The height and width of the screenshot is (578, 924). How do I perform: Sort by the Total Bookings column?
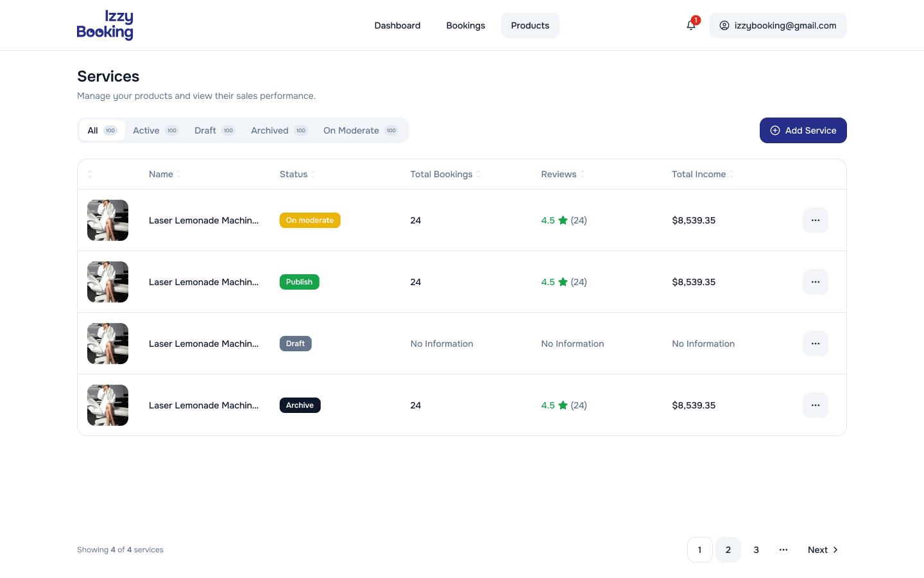[x=445, y=174]
